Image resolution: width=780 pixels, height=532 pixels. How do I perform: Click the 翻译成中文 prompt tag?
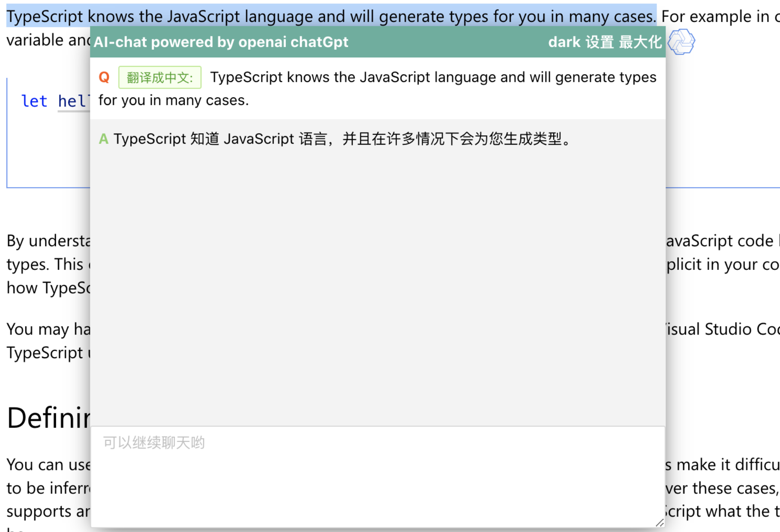click(160, 78)
